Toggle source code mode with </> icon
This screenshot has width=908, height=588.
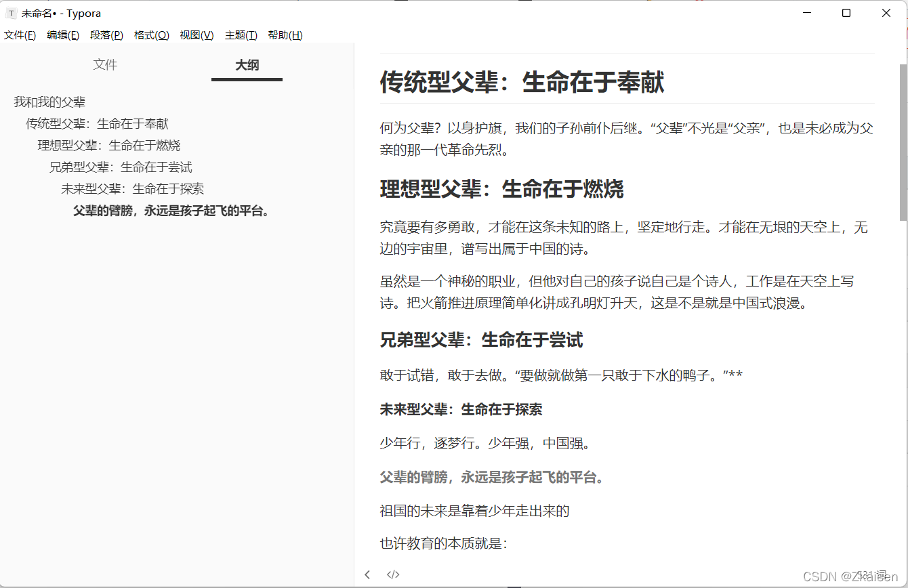393,574
